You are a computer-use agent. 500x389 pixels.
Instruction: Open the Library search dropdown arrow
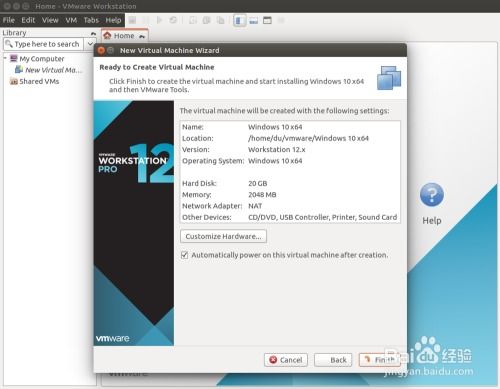click(x=90, y=44)
